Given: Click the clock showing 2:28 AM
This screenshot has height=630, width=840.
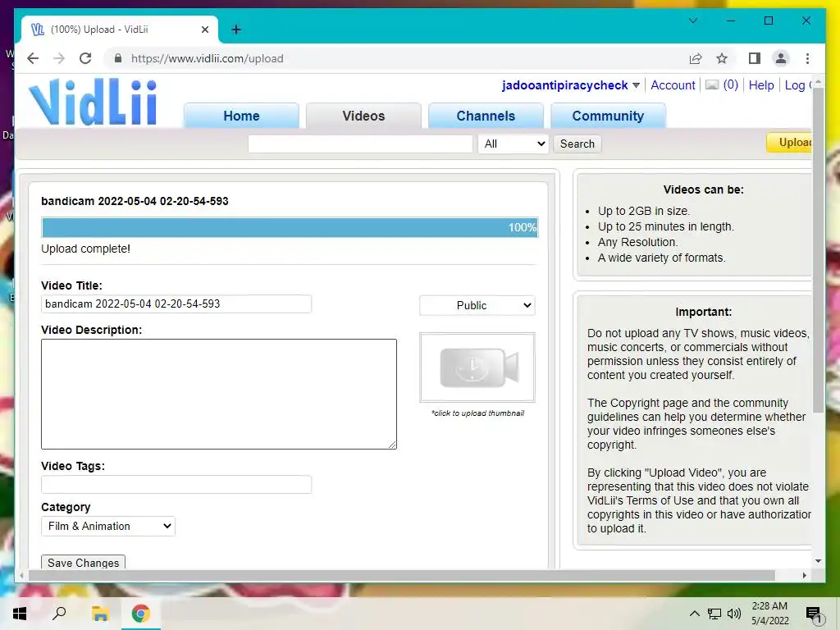Looking at the screenshot, I should [x=769, y=606].
